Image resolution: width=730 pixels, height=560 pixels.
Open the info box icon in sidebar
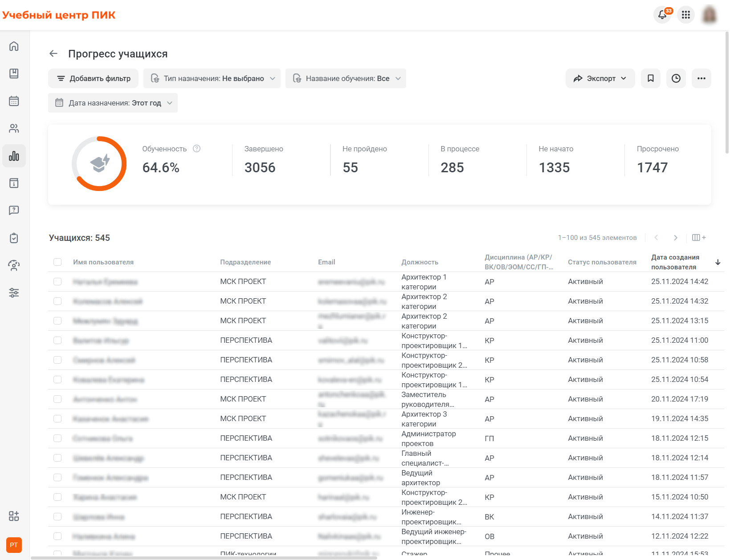pos(14,183)
